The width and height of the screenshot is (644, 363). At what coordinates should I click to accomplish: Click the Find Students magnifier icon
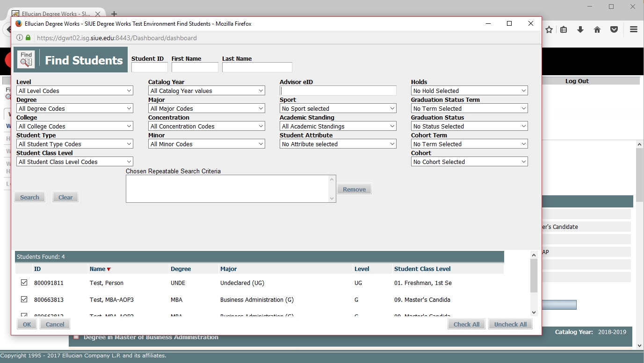click(26, 59)
